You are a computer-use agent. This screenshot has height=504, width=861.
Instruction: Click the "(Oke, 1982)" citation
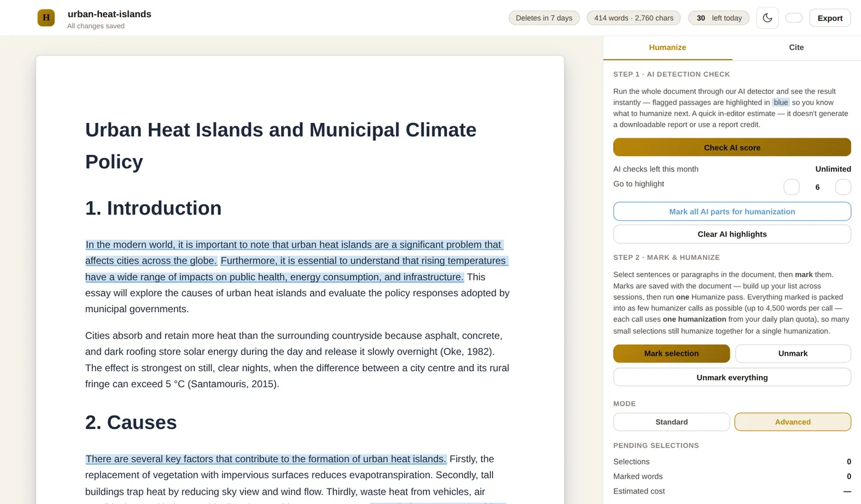(467, 352)
